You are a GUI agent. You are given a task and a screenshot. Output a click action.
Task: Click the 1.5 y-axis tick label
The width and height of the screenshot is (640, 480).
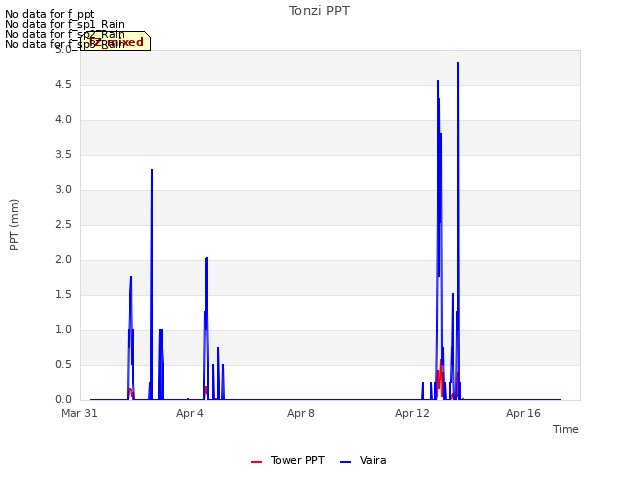[x=63, y=295]
